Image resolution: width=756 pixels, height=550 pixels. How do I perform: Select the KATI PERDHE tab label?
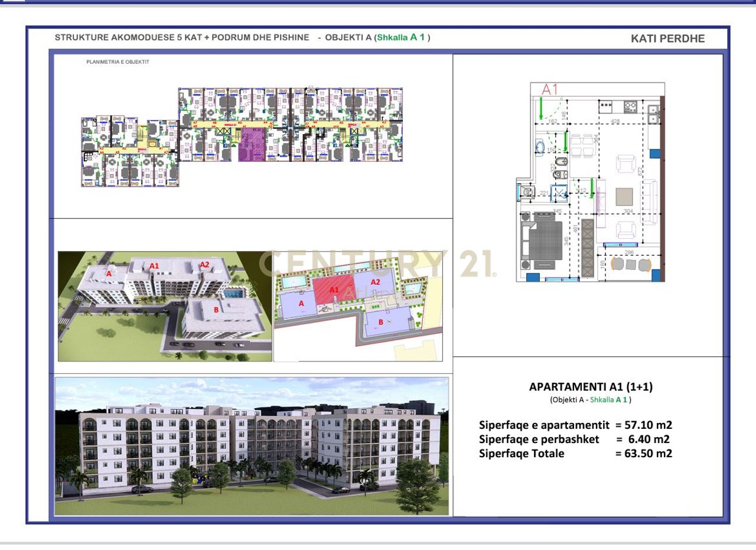point(667,39)
